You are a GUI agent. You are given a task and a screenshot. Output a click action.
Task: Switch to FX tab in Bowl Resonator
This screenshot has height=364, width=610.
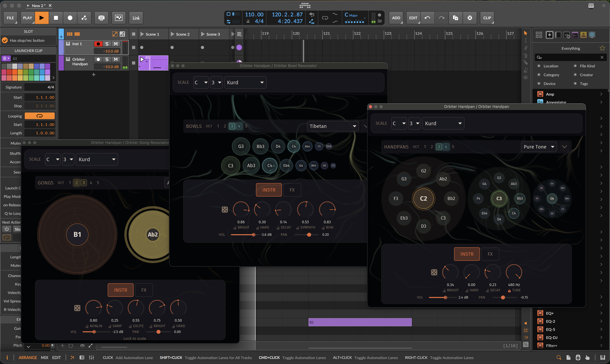pyautogui.click(x=292, y=190)
